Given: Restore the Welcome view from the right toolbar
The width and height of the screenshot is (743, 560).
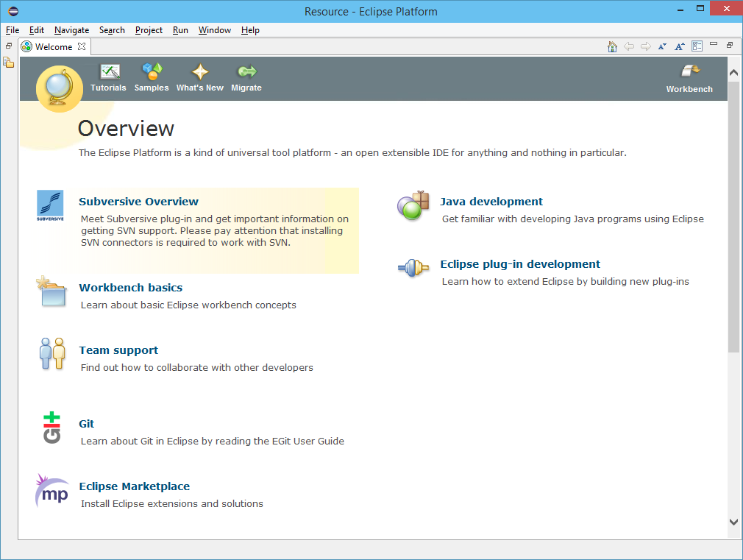Looking at the screenshot, I should (730, 45).
